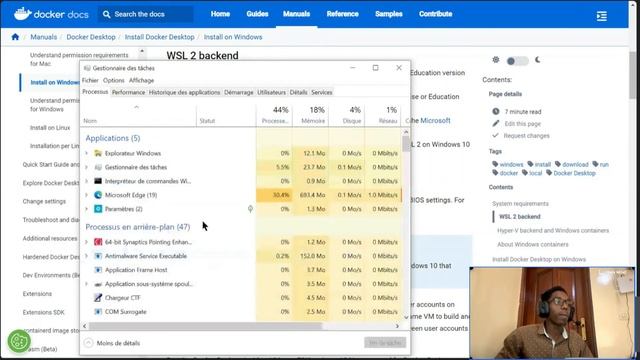Click the home icon in the breadcrumb
Image resolution: width=640 pixels, height=360 pixels.
coord(15,37)
